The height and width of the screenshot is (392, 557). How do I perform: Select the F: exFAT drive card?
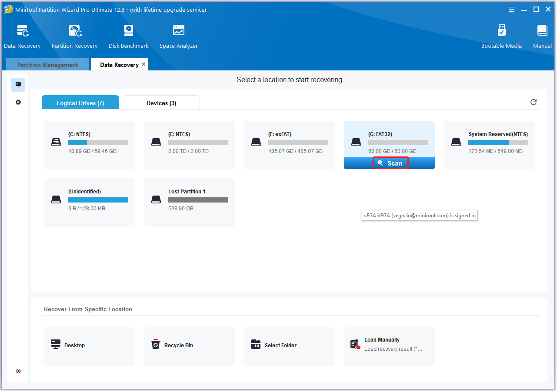[x=290, y=145]
